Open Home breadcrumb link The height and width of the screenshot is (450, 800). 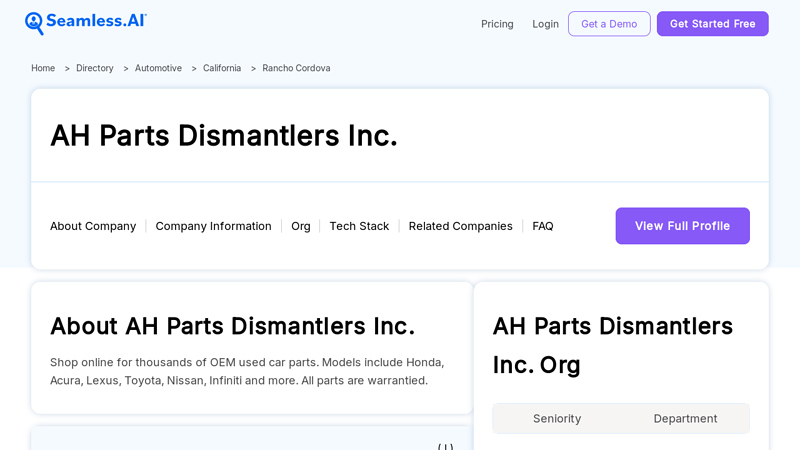click(43, 68)
